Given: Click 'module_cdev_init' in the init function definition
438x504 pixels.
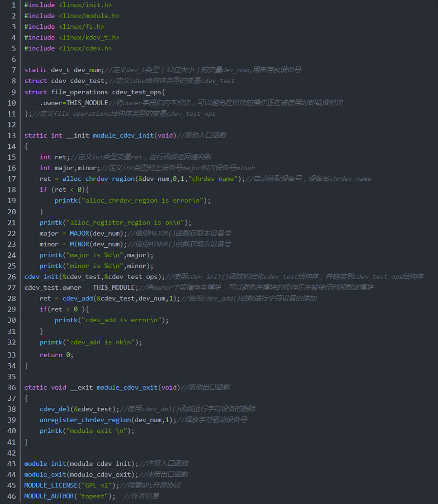Looking at the screenshot, I should coord(123,136).
